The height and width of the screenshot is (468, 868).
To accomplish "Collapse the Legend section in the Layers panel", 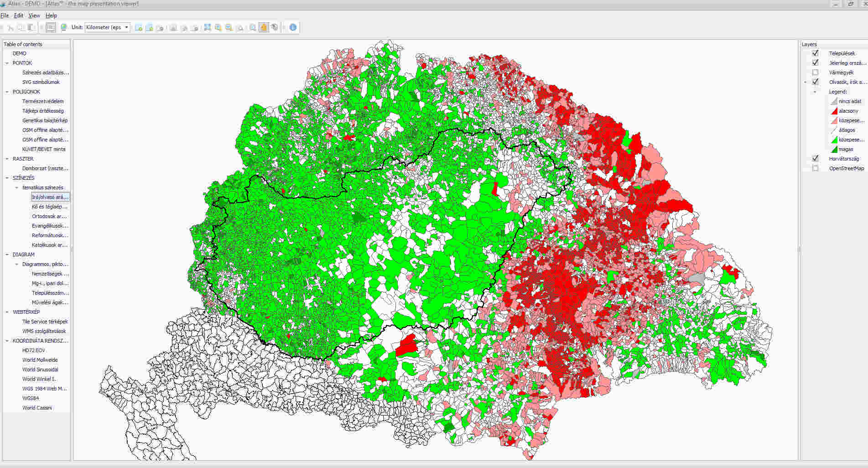I will pos(815,92).
